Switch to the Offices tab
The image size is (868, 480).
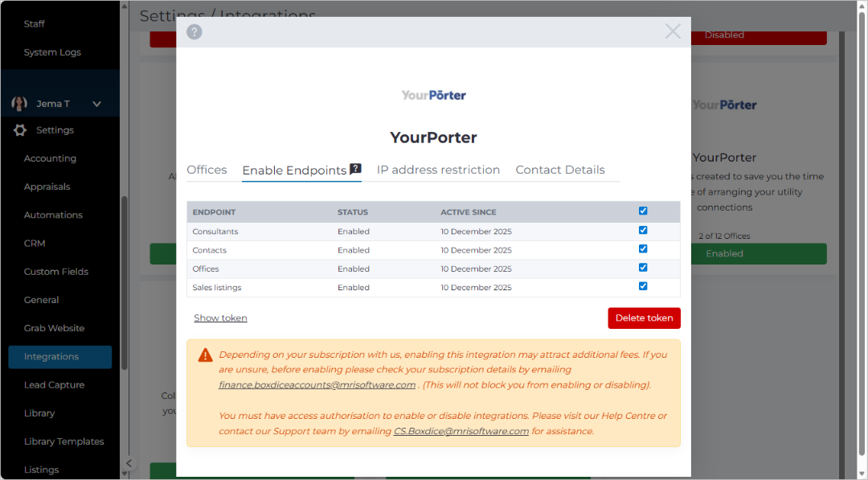tap(207, 170)
